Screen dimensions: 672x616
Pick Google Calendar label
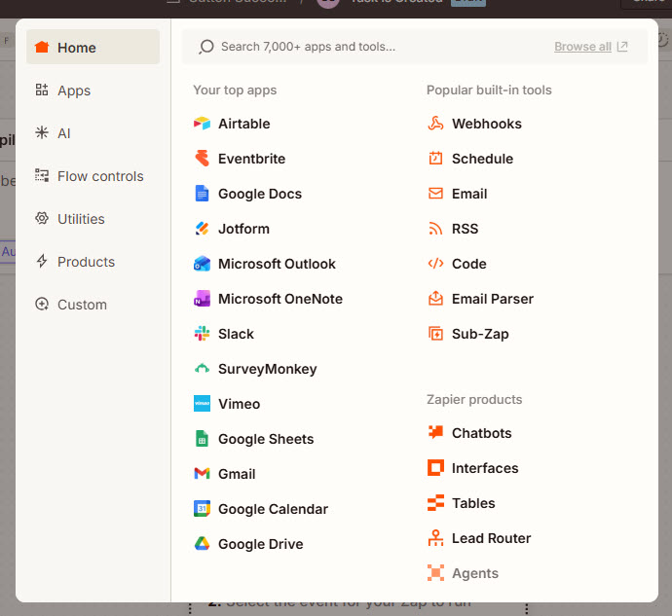tap(273, 509)
